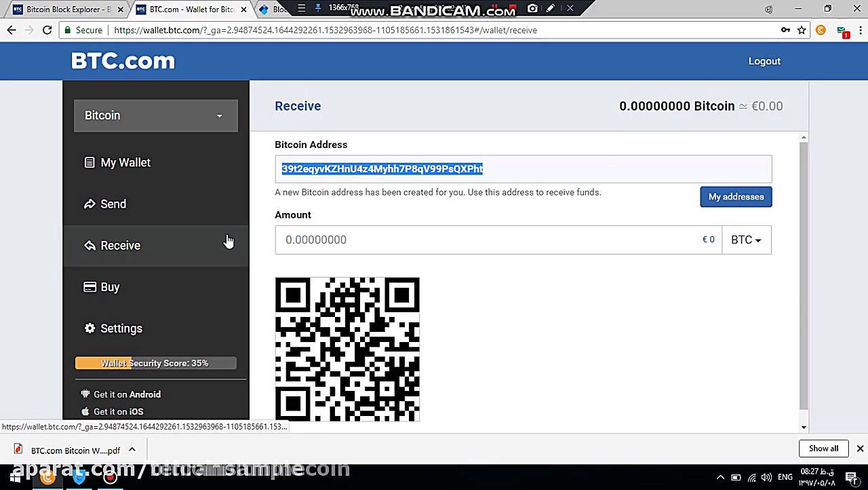Bookmark this page with the star icon

(x=802, y=30)
